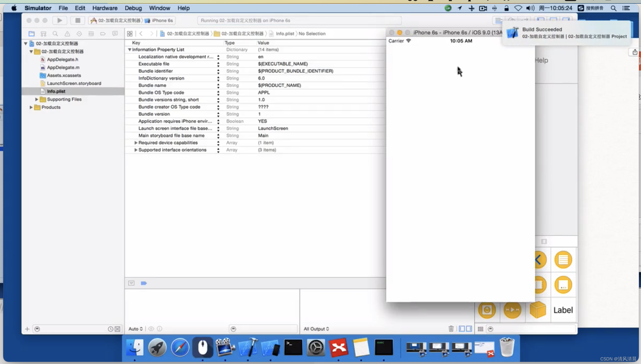
Task: Select the page view controller library icon
Action: click(563, 285)
